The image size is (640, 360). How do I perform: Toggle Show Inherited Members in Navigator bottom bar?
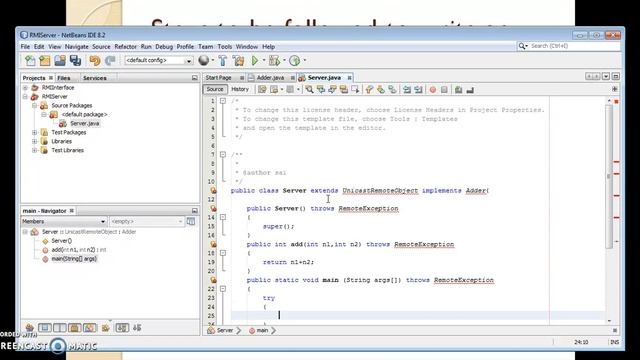(x=29, y=327)
